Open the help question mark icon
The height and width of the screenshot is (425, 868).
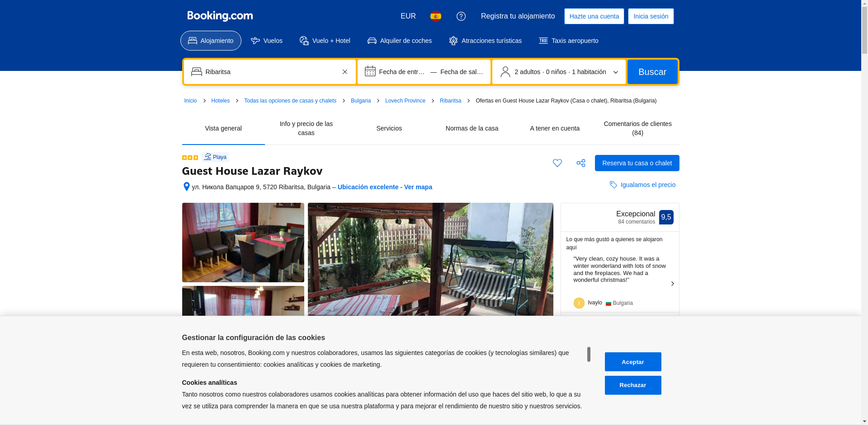[461, 16]
